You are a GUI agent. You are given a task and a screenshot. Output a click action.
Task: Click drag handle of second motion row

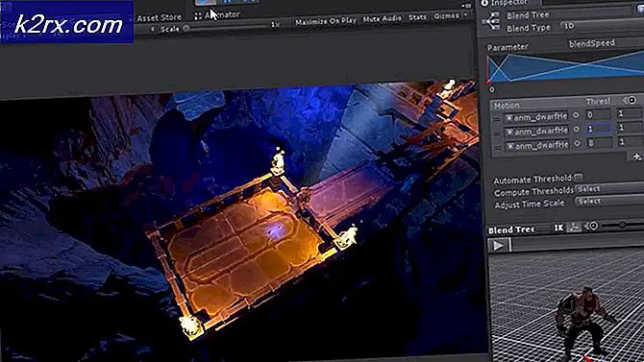click(497, 133)
